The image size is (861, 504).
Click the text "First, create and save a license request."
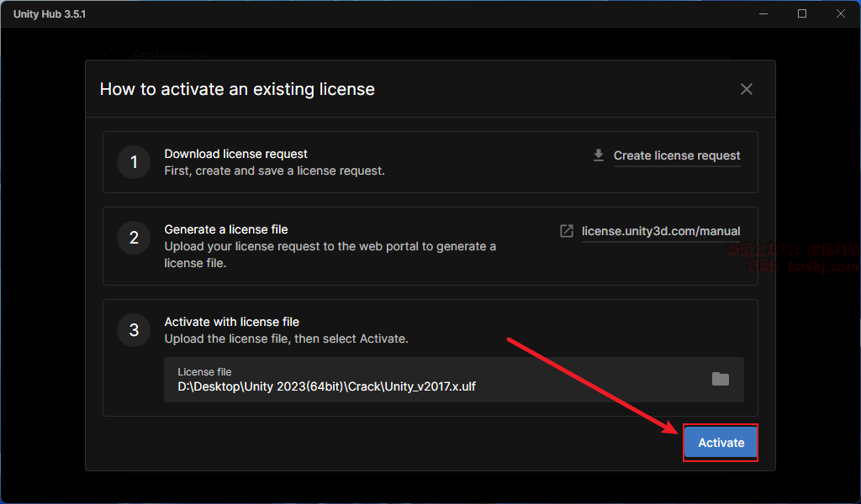[x=275, y=171]
